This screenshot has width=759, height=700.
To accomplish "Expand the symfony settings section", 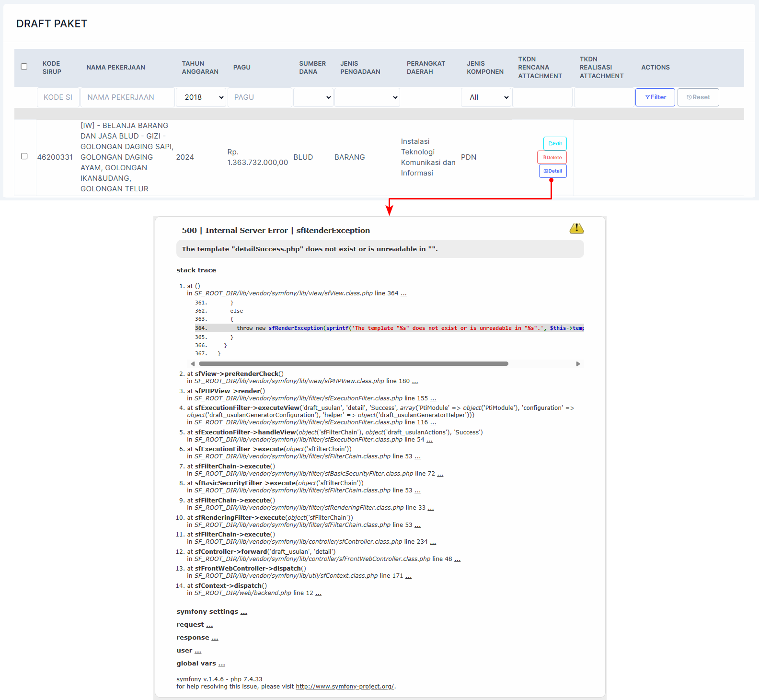I will [x=244, y=612].
